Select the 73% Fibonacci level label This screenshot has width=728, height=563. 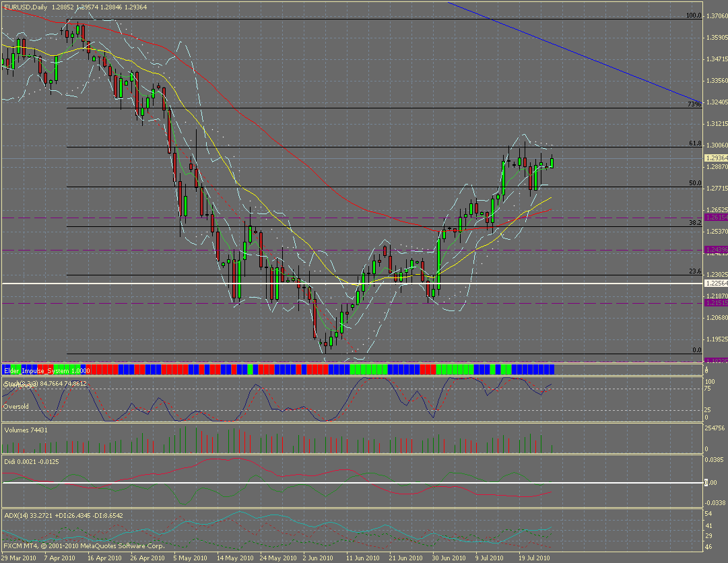694,104
